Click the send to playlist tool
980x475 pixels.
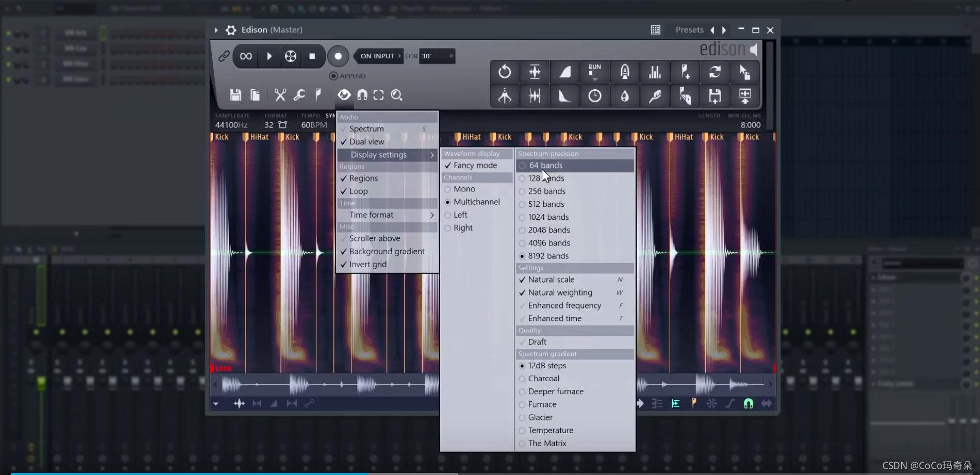745,96
